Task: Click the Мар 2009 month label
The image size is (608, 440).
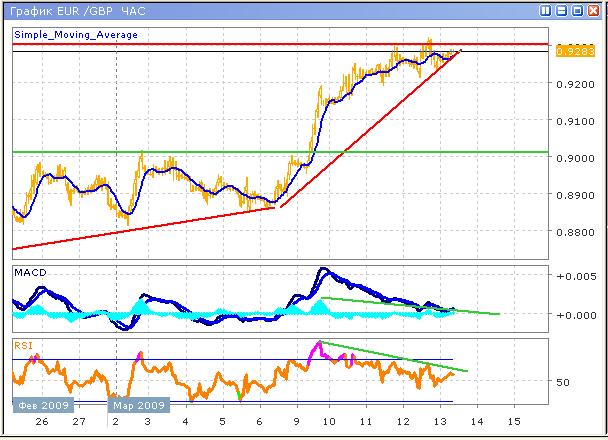Action: (138, 406)
